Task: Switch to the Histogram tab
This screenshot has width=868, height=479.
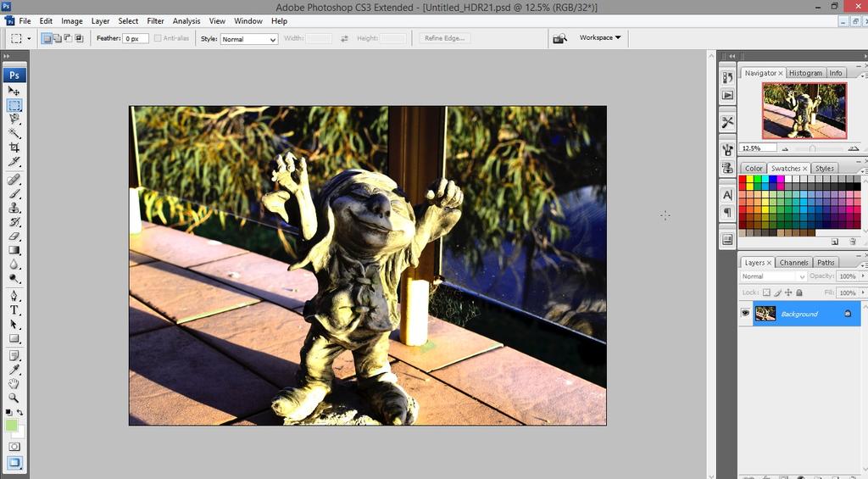Action: [804, 73]
